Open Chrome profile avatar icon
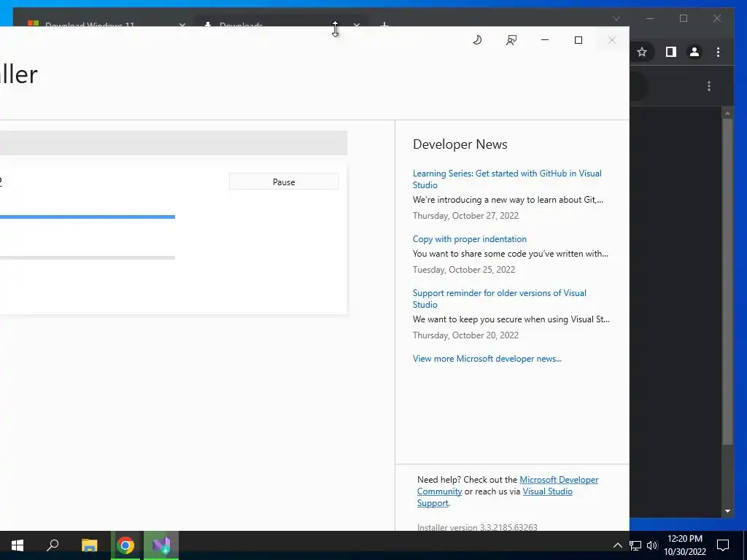 pyautogui.click(x=694, y=52)
